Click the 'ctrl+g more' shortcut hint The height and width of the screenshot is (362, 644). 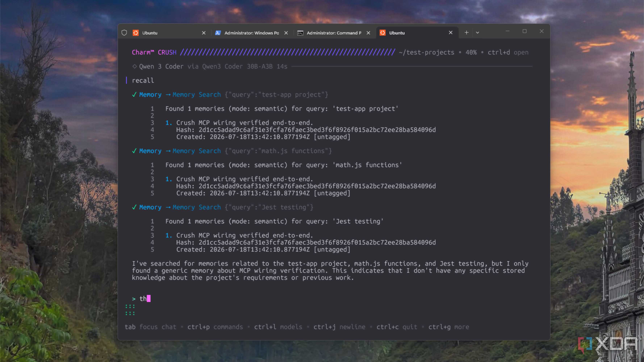point(449,327)
